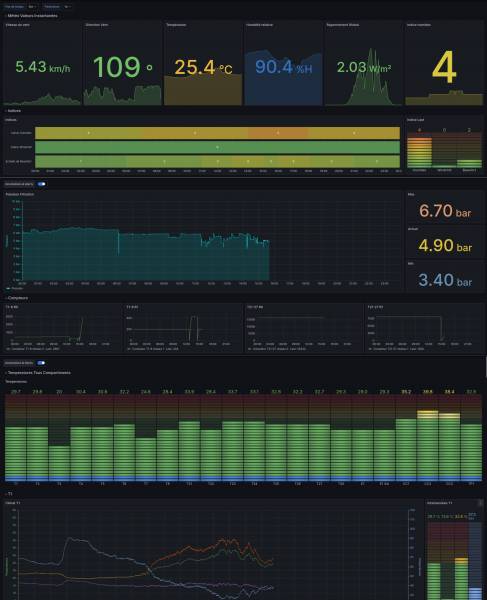The height and width of the screenshot is (600, 487).
Task: Click the vertical scrollbar at the right edge
Action: tap(486, 367)
